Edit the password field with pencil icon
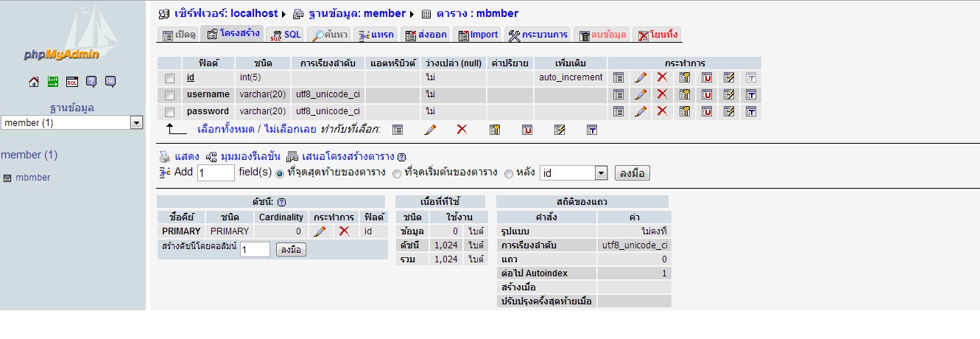Viewport: 980px width, 339px height. 641,111
